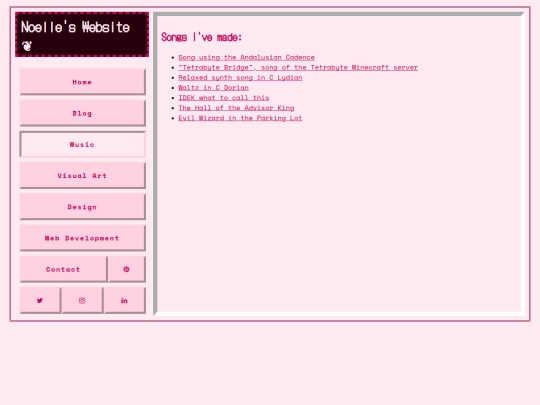Click the round icon button beside Contact
The height and width of the screenshot is (405, 540).
127,269
